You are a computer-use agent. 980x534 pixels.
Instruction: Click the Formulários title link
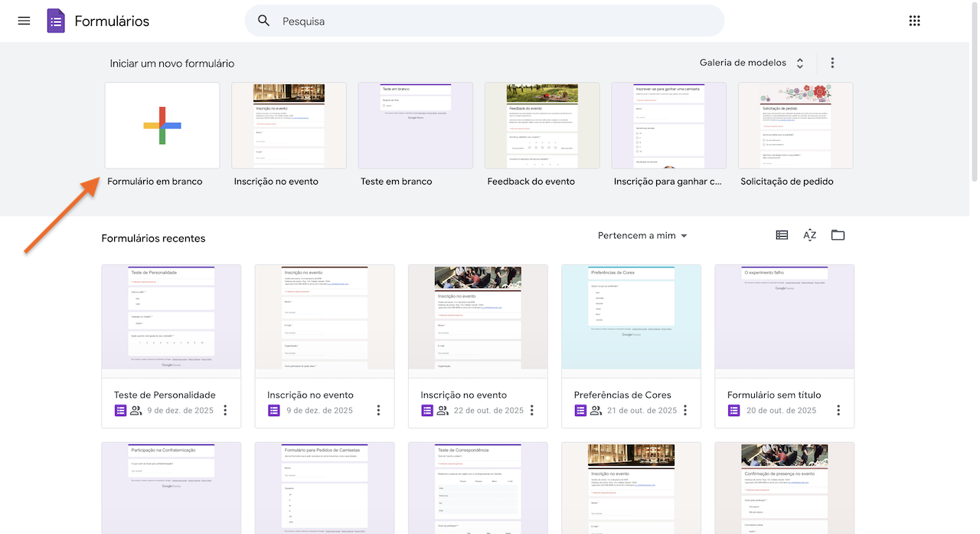pyautogui.click(x=112, y=21)
